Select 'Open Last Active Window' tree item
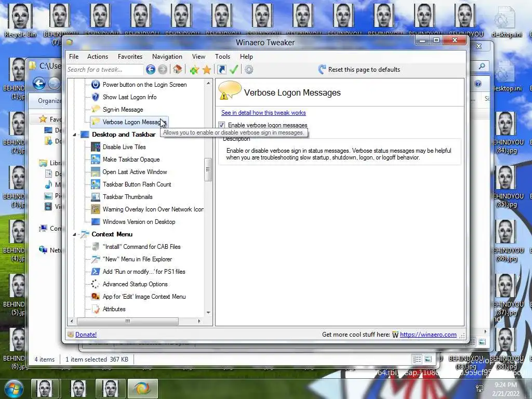Screen dimensions: 532x399 click(135, 172)
